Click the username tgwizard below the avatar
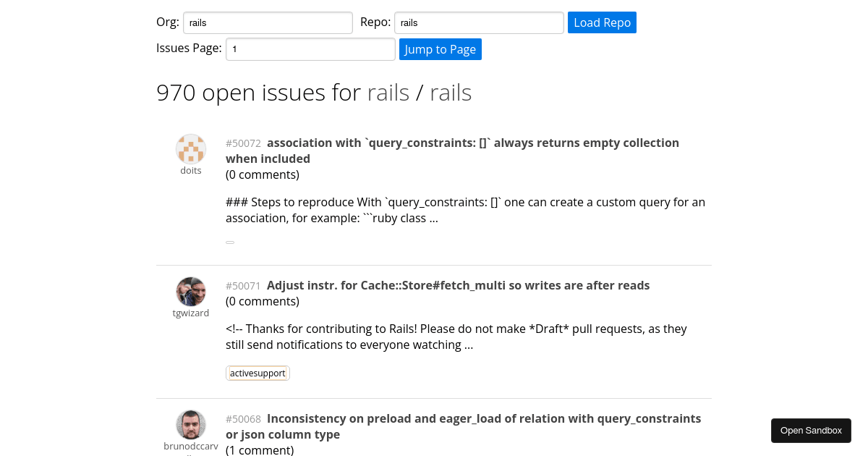This screenshot has height=456, width=868. tap(190, 313)
